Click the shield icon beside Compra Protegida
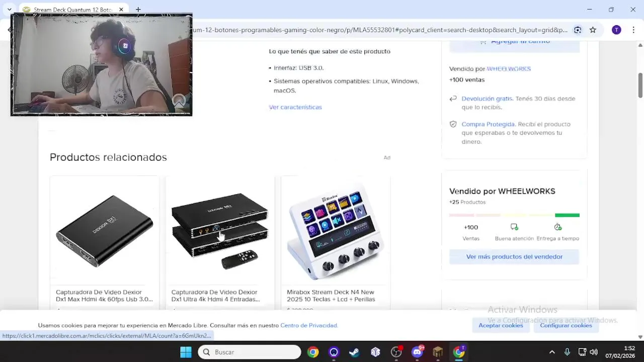Image resolution: width=644 pixels, height=362 pixels. point(453,124)
